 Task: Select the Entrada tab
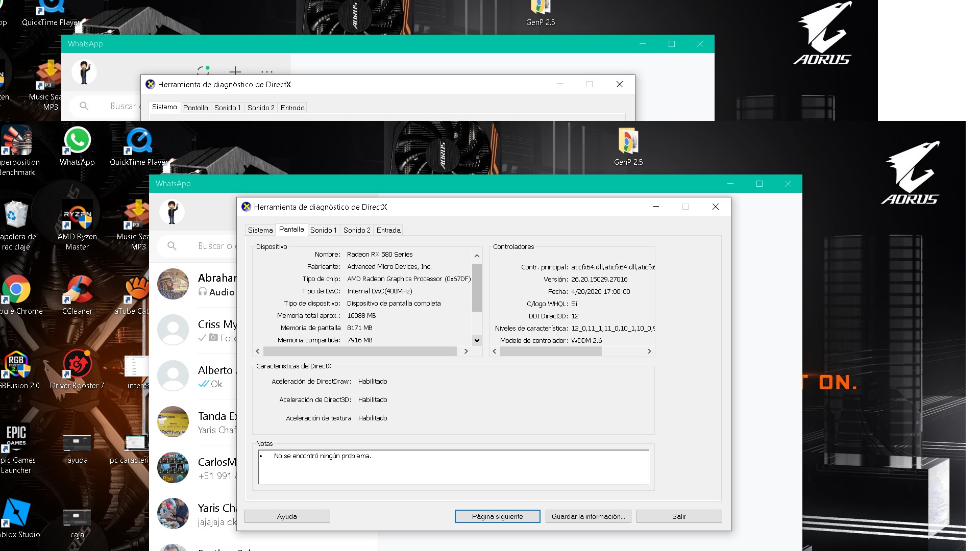tap(388, 230)
